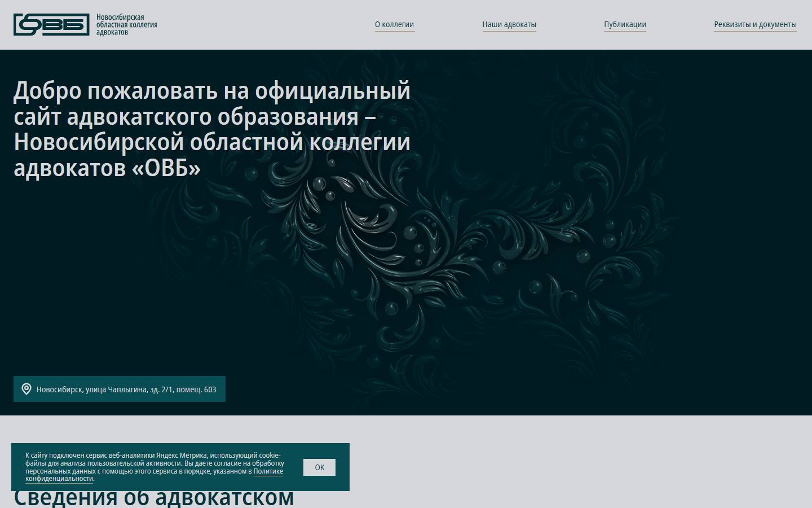Go to «Наши адвокаты» page

tap(509, 25)
